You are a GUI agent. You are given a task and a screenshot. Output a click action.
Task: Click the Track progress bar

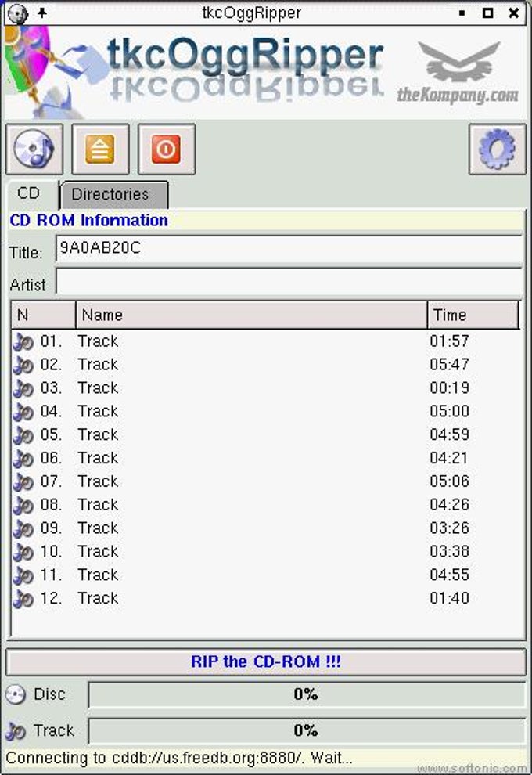pos(306,731)
